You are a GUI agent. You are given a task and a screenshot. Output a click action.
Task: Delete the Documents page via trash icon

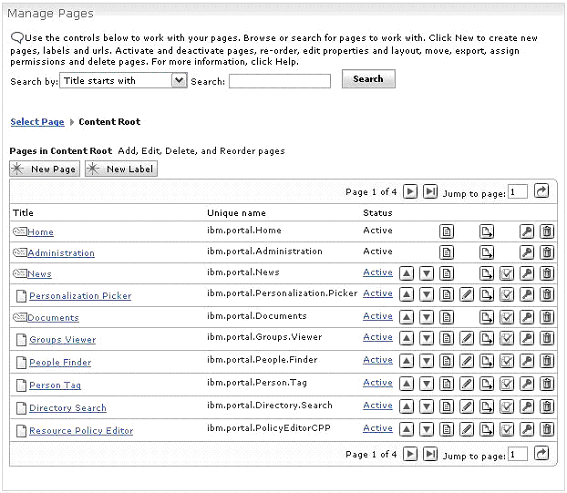(x=547, y=318)
